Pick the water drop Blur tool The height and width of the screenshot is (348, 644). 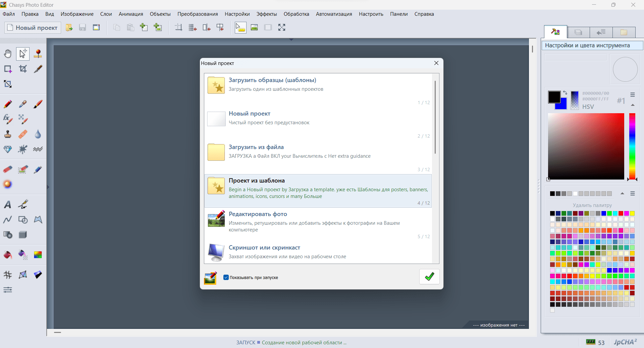coord(38,134)
